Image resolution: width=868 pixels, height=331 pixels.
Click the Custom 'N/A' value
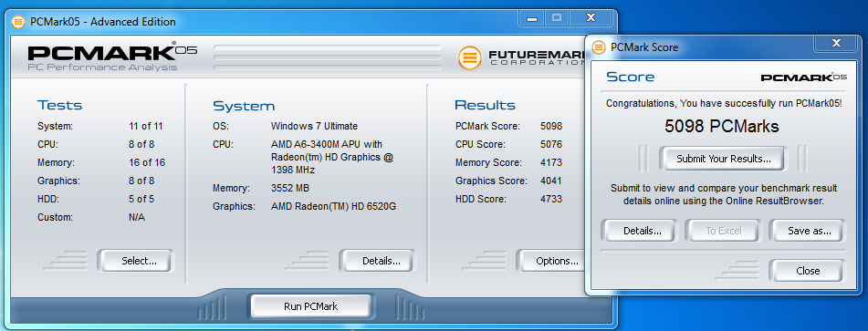pos(137,217)
